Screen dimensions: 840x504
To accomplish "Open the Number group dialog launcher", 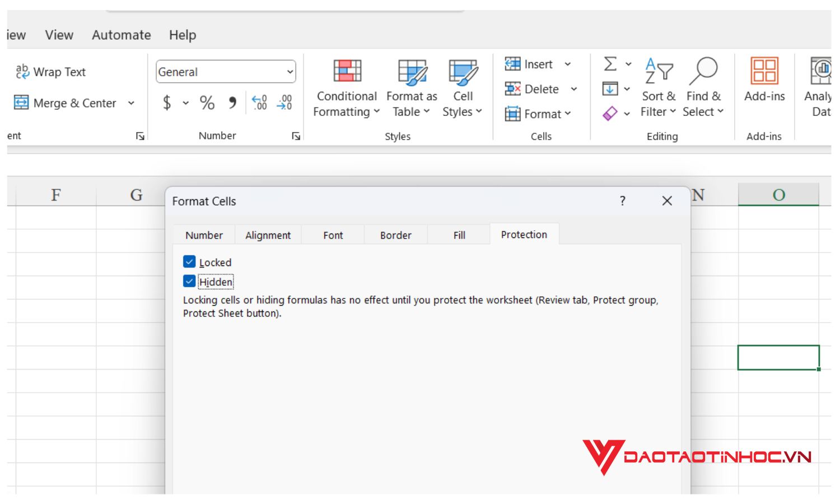I will coord(296,136).
